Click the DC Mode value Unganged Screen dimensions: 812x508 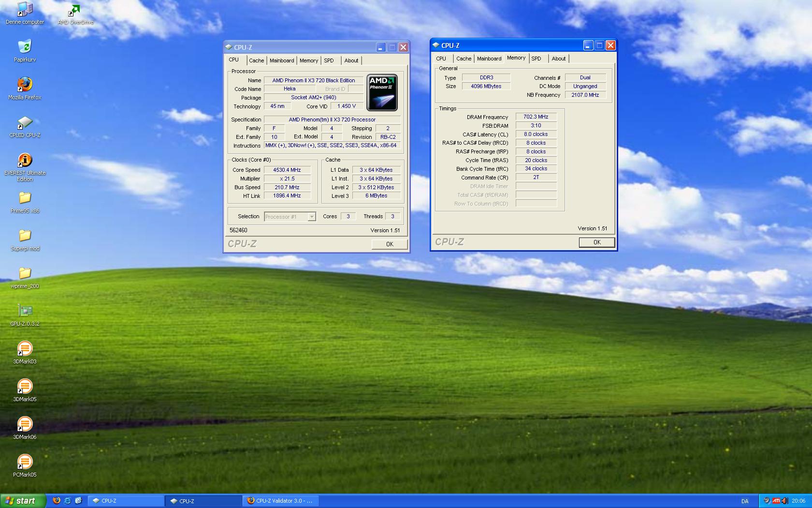585,86
